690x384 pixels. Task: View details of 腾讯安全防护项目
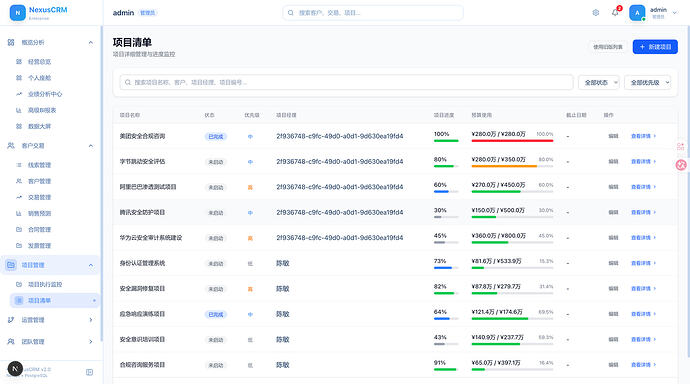[x=643, y=212]
